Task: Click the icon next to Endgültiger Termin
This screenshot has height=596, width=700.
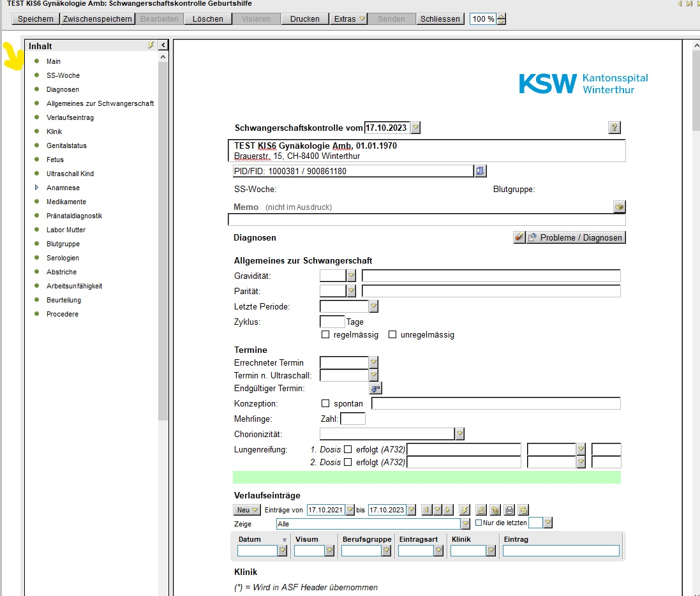Action: (x=375, y=388)
